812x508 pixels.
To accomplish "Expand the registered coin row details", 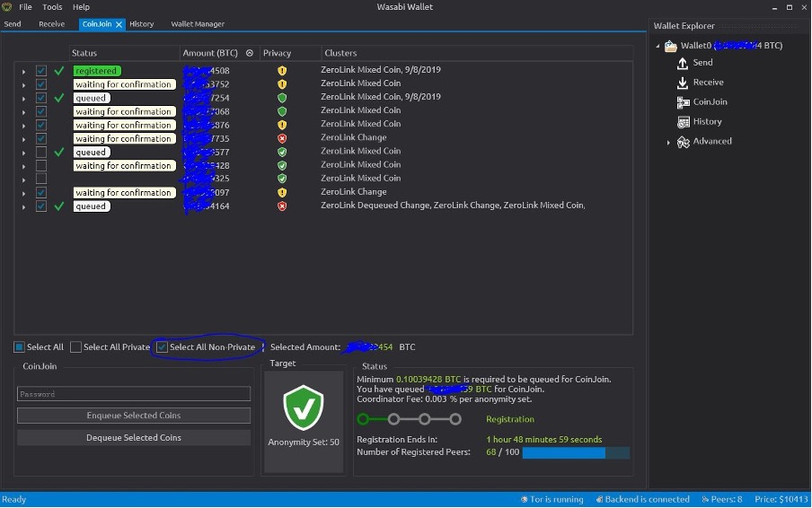I will (x=23, y=72).
